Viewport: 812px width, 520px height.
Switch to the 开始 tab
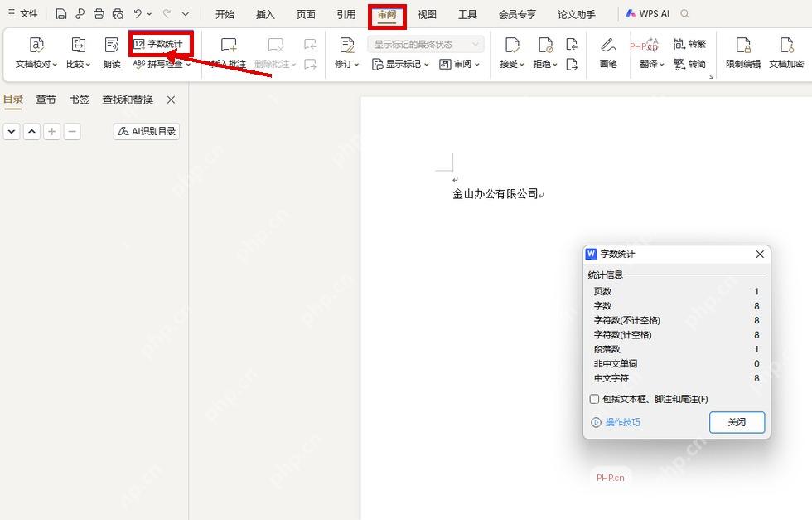coord(225,15)
